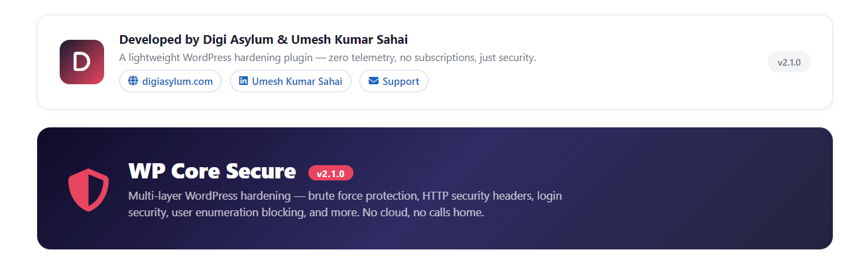The height and width of the screenshot is (268, 868).
Task: Open the Support email link
Action: tap(401, 82)
